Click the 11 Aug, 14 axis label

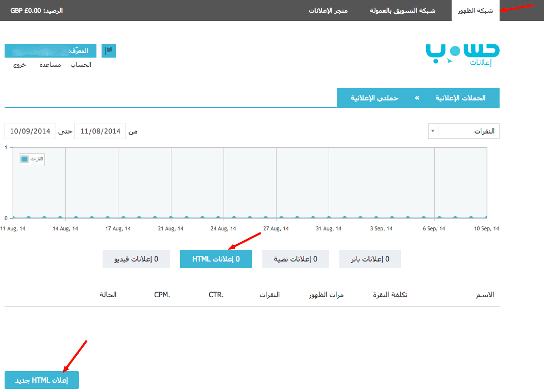(x=13, y=228)
